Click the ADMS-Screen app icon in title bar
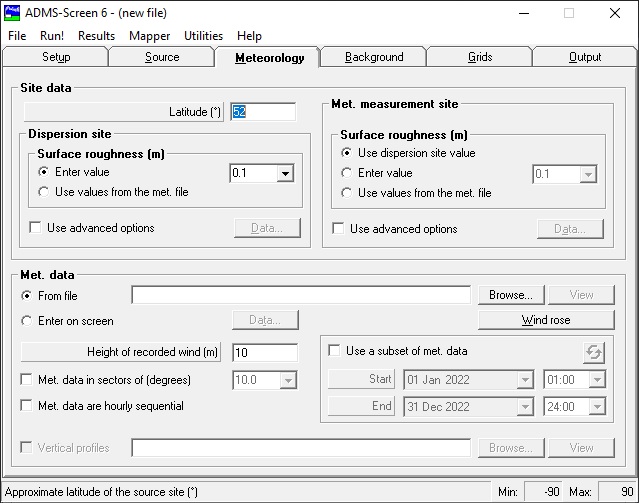Image resolution: width=639 pixels, height=503 pixels. click(12, 13)
